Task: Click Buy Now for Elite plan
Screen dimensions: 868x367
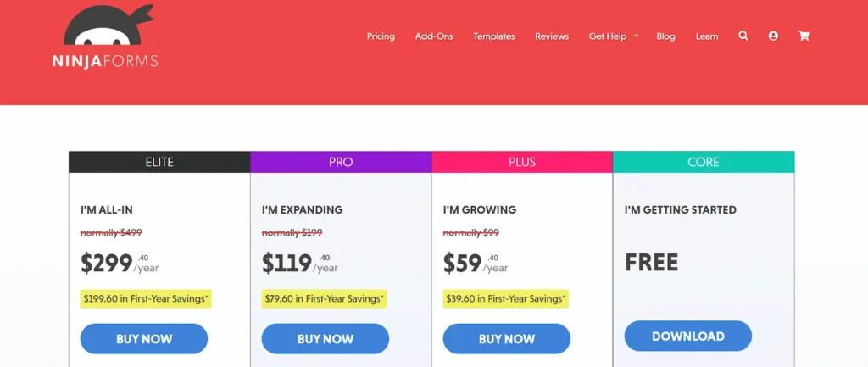Action: click(x=144, y=338)
